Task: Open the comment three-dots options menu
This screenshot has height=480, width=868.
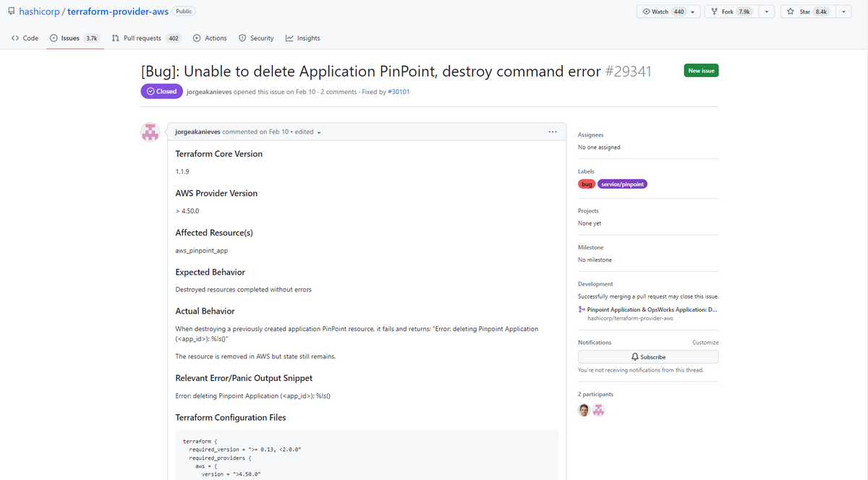Action: (x=553, y=132)
